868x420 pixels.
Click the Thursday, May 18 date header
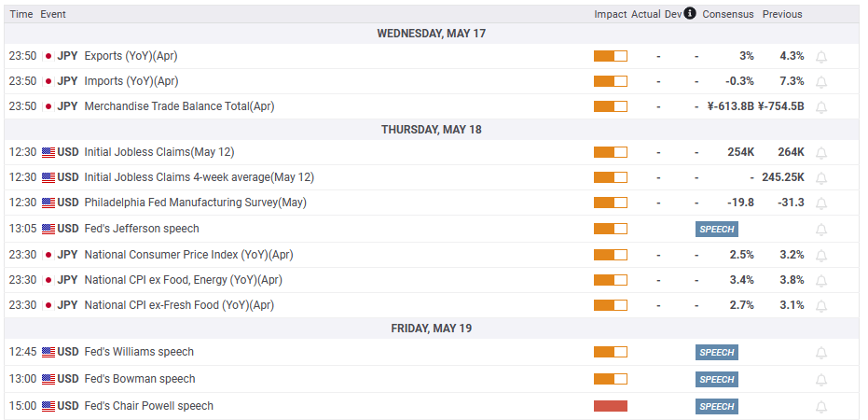click(431, 130)
